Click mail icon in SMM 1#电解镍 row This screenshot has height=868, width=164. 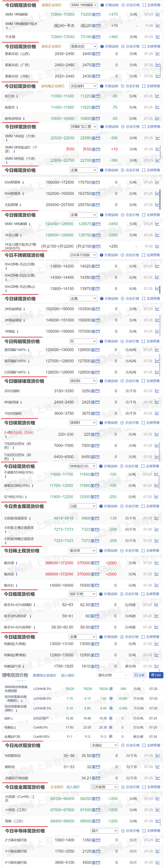pyautogui.click(x=98, y=224)
